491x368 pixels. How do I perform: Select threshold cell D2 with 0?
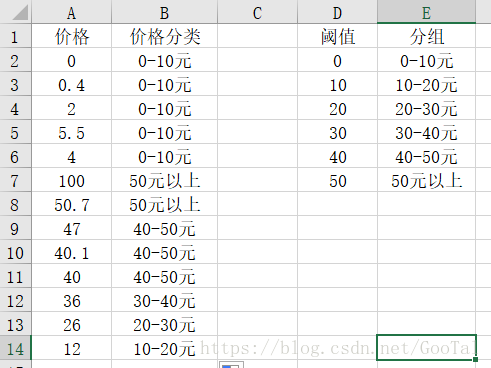[x=337, y=60]
